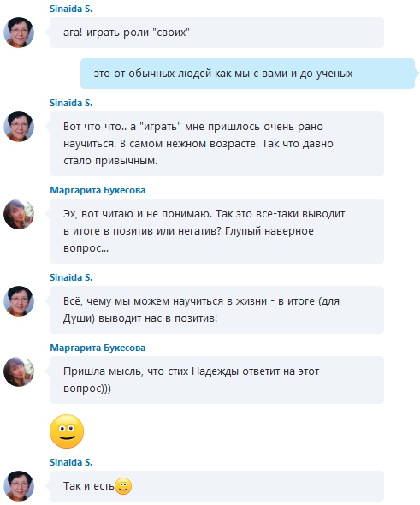Open Sinaida S. name above 'Всё, чему мы можем'
Viewport: 420px width, 505px height.
(71, 277)
